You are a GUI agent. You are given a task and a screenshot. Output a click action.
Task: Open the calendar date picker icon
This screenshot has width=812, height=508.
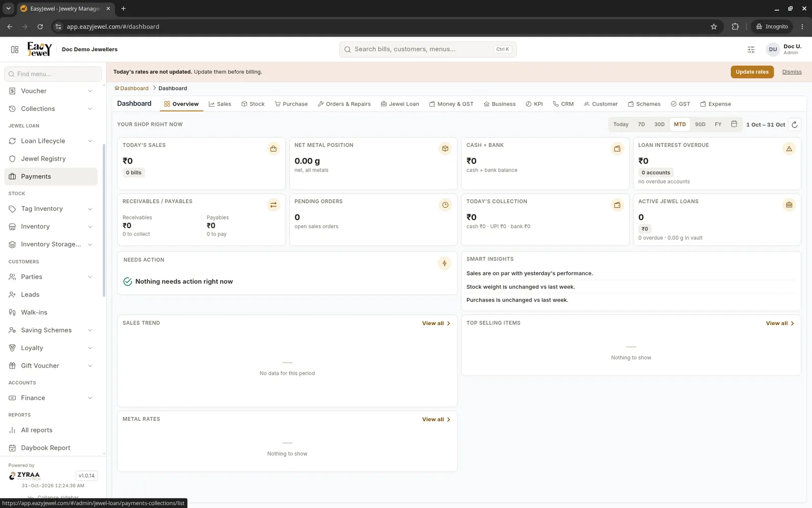(734, 124)
